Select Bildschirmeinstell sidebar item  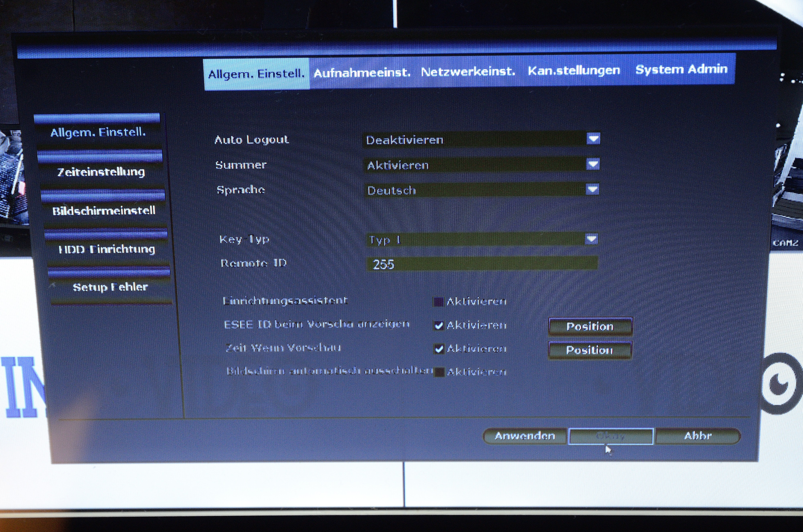point(104,210)
